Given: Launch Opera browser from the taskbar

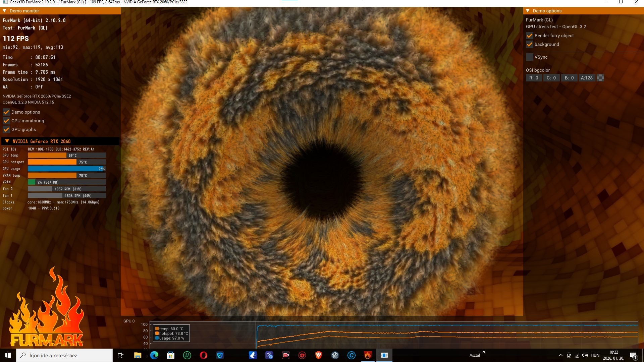Looking at the screenshot, I should pyautogui.click(x=204, y=355).
